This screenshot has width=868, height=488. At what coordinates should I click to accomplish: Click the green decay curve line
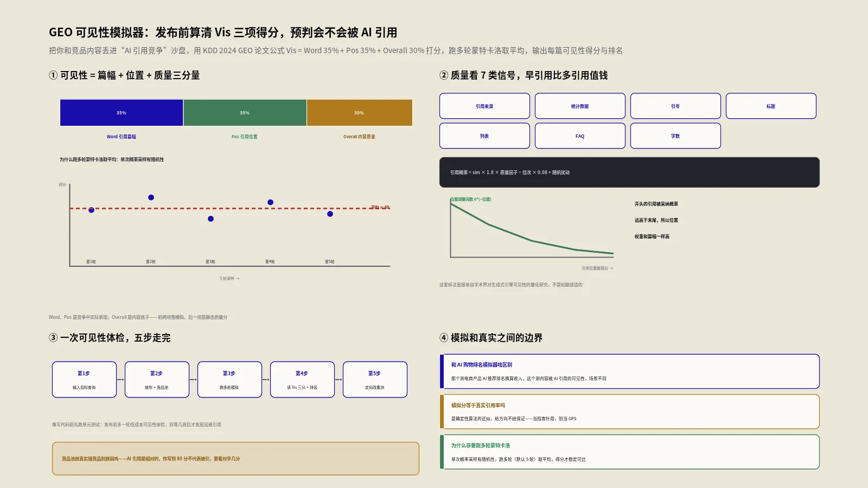(532, 241)
